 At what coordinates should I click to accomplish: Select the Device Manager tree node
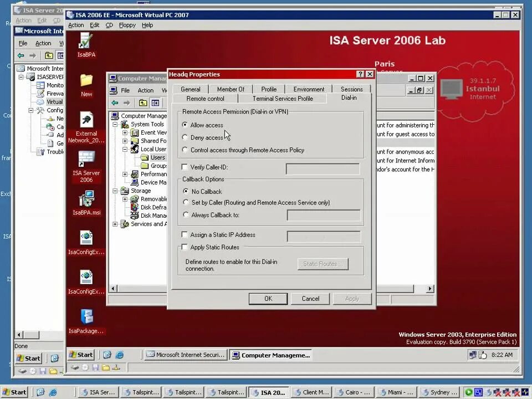[x=154, y=182]
